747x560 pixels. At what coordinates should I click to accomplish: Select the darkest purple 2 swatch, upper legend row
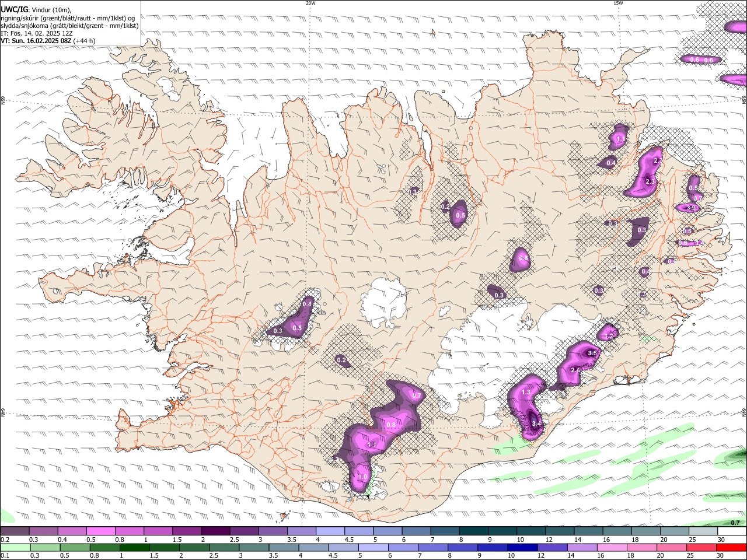[x=215, y=531]
